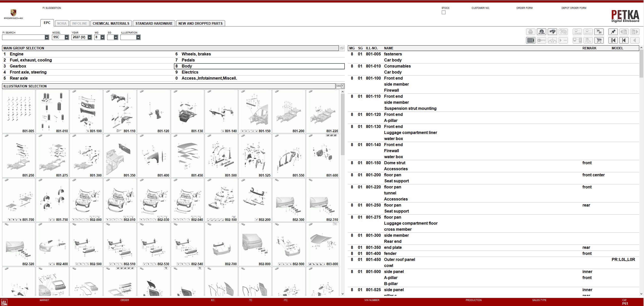Click the question-mark email inquiry icon
The width and height of the screenshot is (644, 306).
[563, 32]
